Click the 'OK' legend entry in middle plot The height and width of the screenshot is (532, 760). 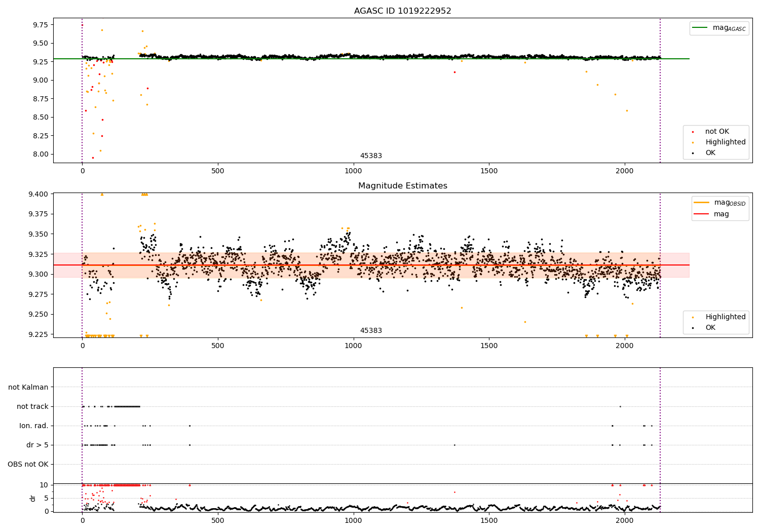(710, 328)
